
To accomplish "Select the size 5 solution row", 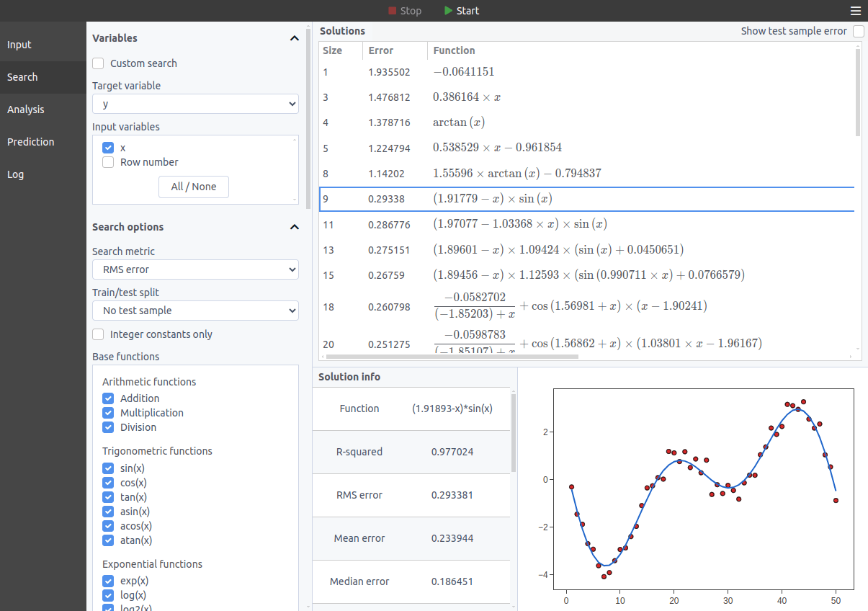I will tap(504, 147).
